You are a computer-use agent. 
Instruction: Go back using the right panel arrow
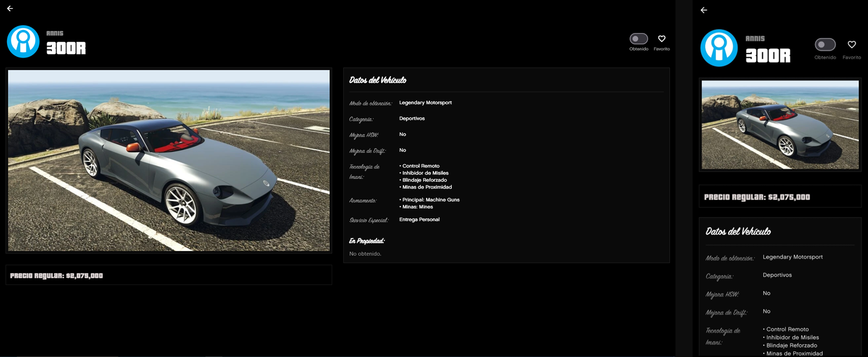point(704,10)
